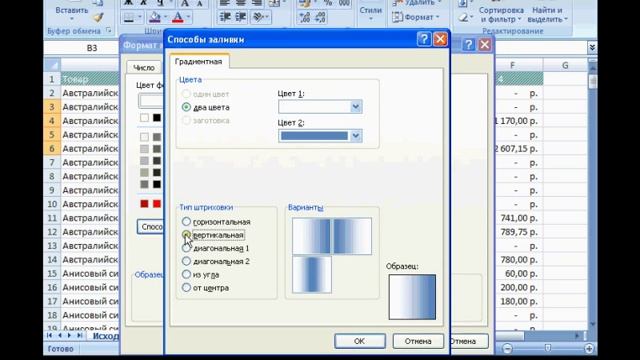This screenshot has height=360, width=640.
Task: Select диагональная 1 shading style
Action: (x=186, y=248)
